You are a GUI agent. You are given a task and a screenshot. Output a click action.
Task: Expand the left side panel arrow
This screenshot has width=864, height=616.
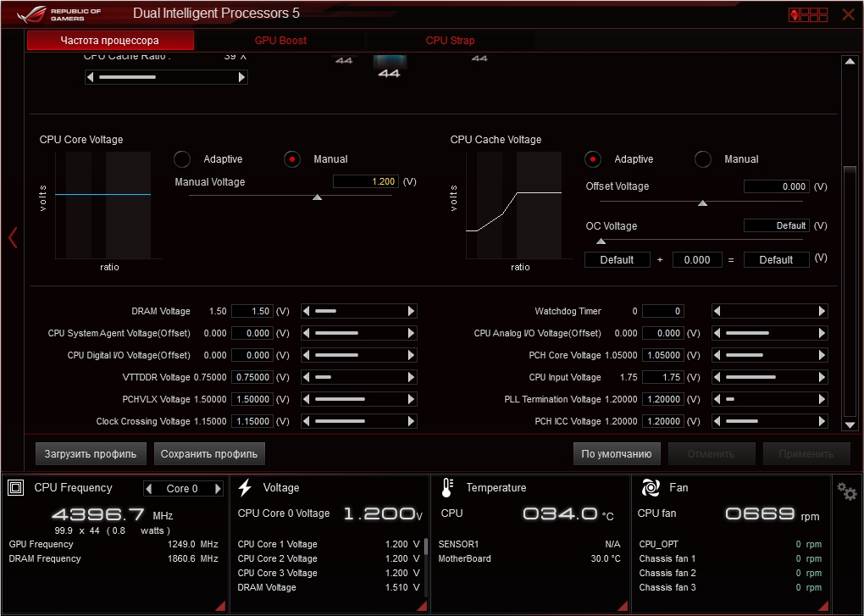[13, 237]
